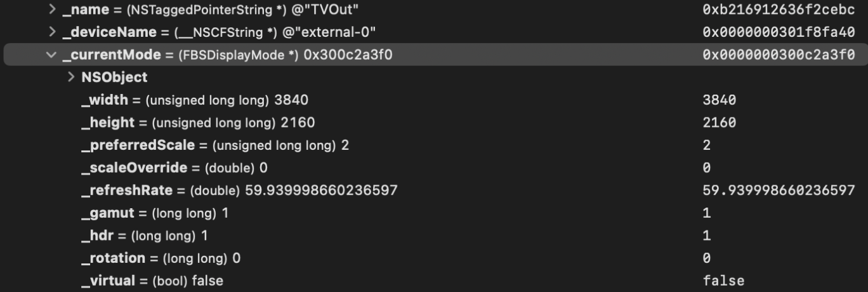Select the _hdr variable row
The width and height of the screenshot is (868, 292).
pyautogui.click(x=145, y=236)
